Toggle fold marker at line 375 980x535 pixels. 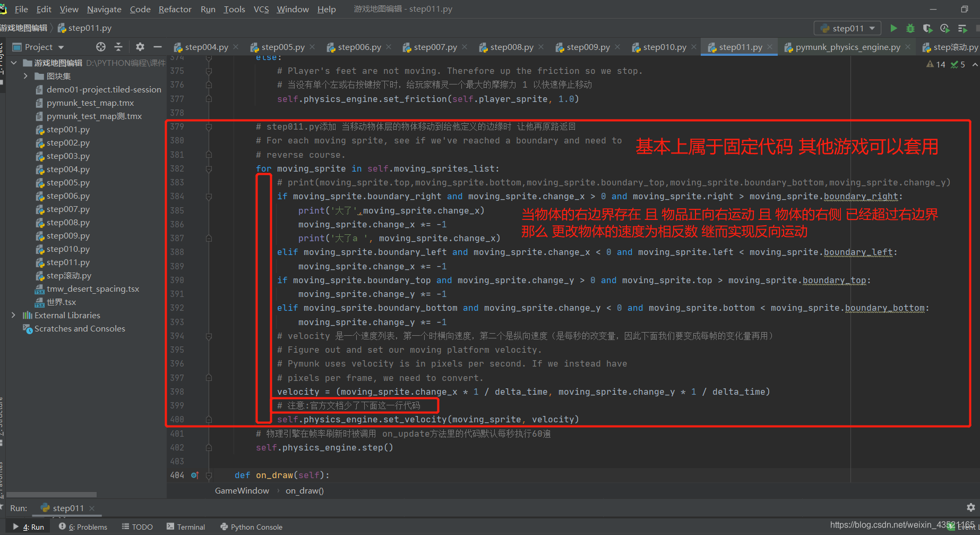[x=209, y=71]
